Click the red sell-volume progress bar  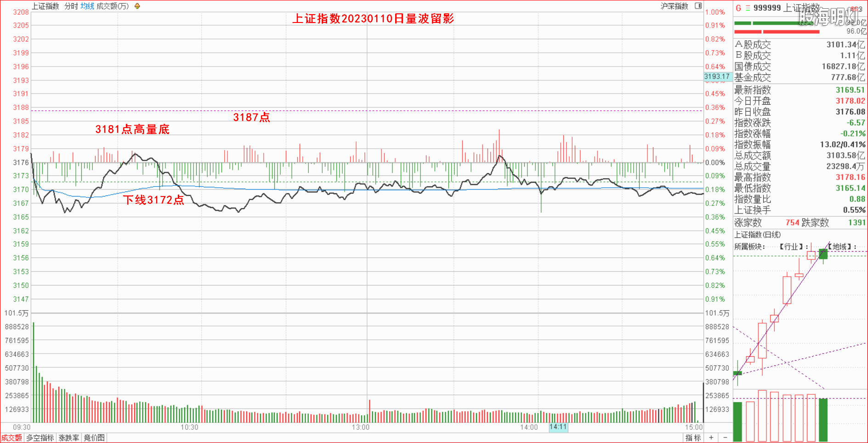[x=777, y=32]
